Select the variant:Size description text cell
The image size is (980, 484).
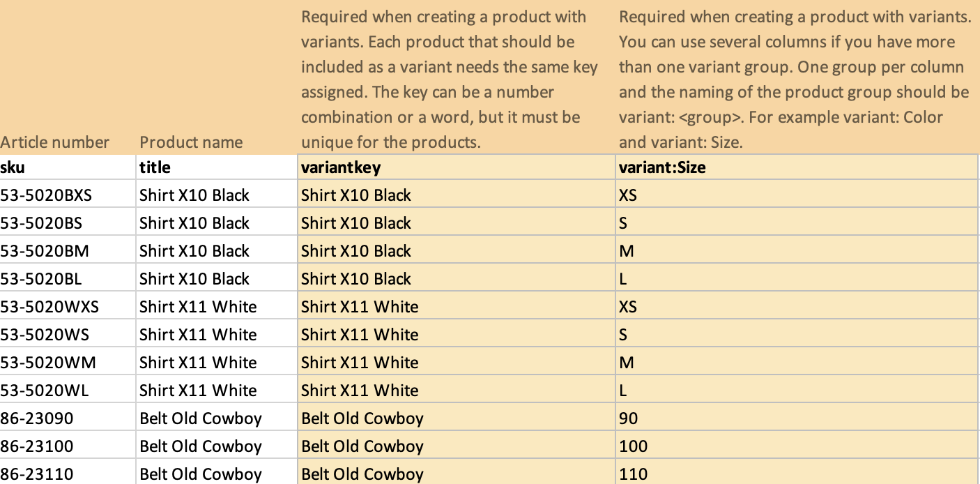tap(797, 77)
